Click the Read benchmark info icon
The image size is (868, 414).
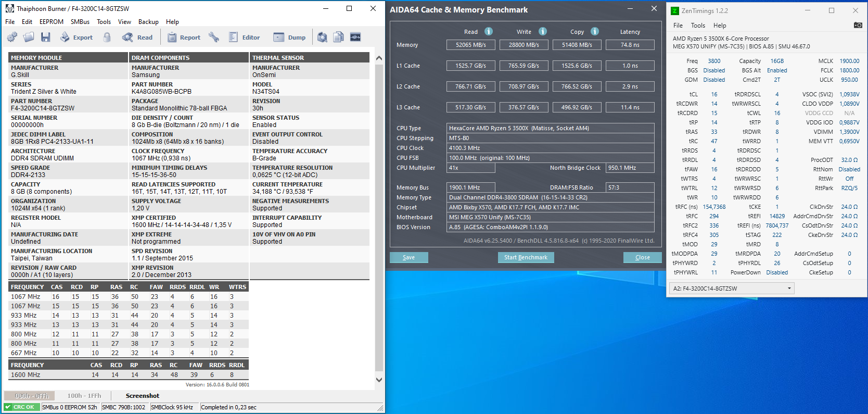coord(489,31)
